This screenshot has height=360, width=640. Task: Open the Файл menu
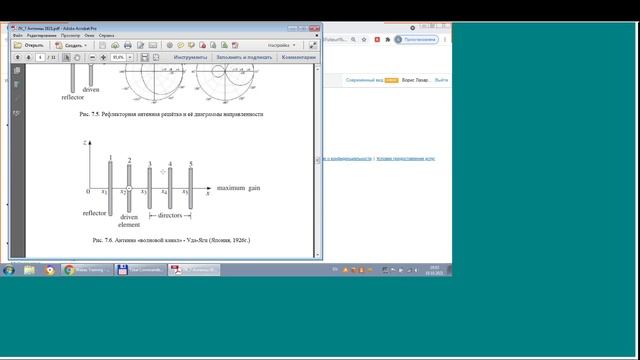click(18, 36)
